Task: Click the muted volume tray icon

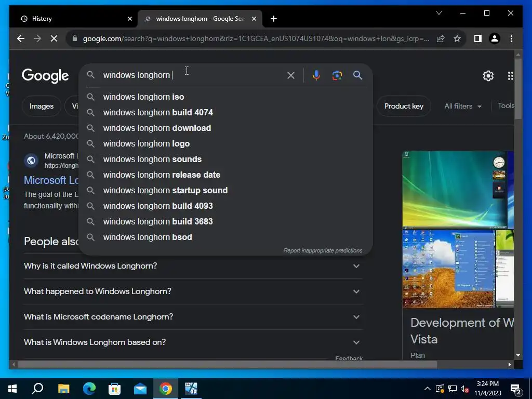Action: click(464, 389)
